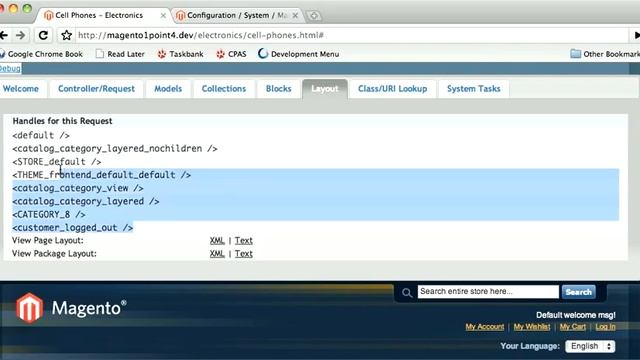Click the 'Default welcome msg!' text
640x360 pixels.
(x=576, y=315)
